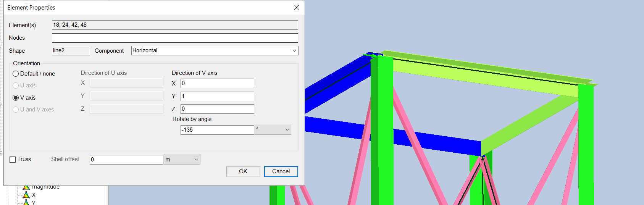Click the empty Nodes input field
Image resolution: width=644 pixels, height=205 pixels.
click(175, 38)
